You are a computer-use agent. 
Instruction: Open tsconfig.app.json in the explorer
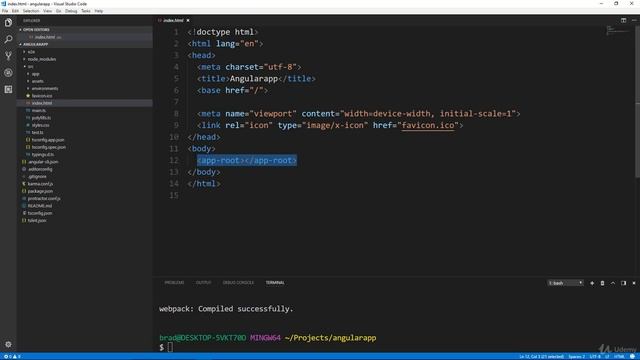coord(48,140)
